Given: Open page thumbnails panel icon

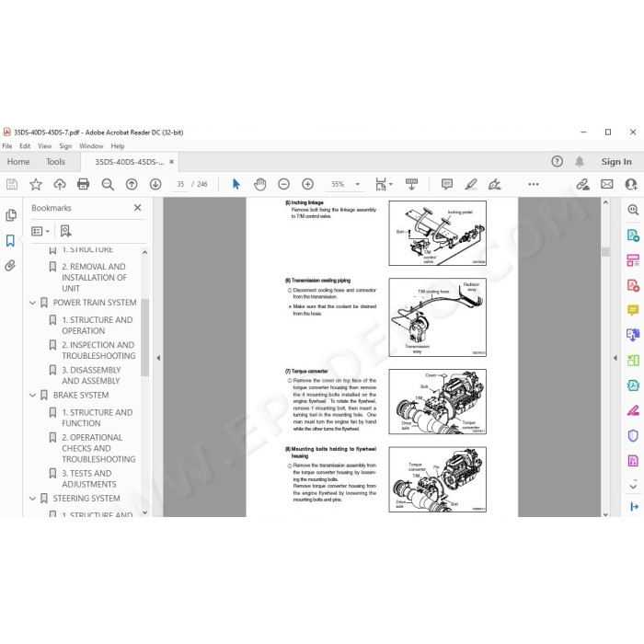Looking at the screenshot, I should 11,215.
